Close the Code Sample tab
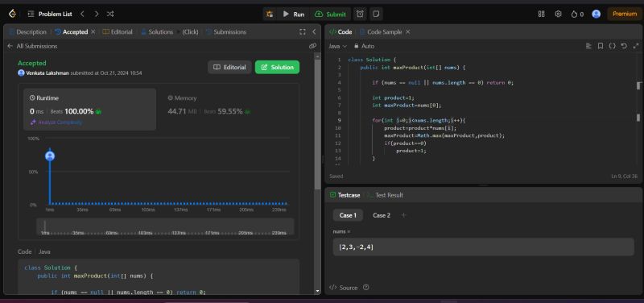644x303 pixels. pos(407,32)
